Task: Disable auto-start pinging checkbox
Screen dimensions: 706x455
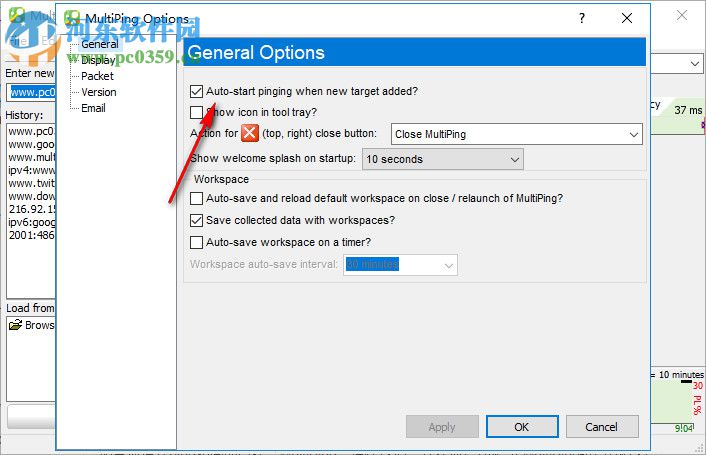Action: (197, 91)
